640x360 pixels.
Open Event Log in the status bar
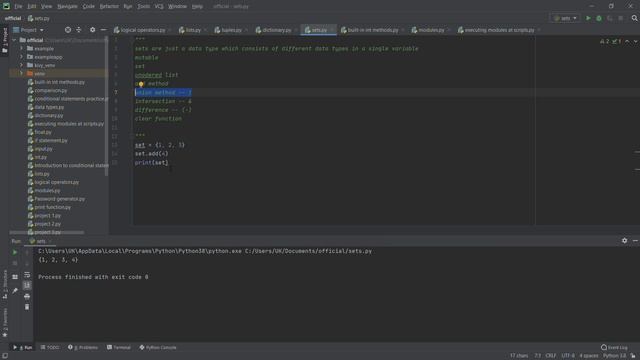(x=614, y=347)
